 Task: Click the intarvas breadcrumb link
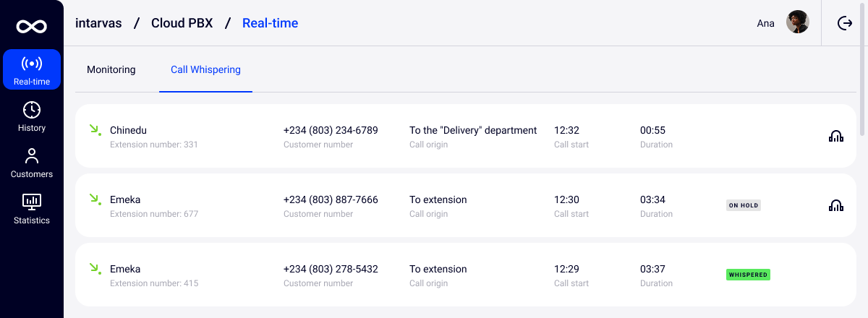[99, 23]
